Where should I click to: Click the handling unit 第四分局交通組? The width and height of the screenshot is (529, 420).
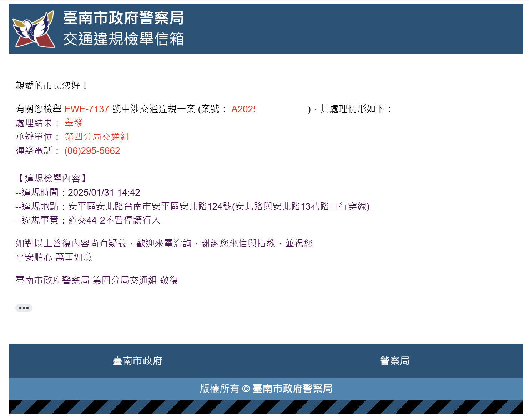click(x=97, y=137)
